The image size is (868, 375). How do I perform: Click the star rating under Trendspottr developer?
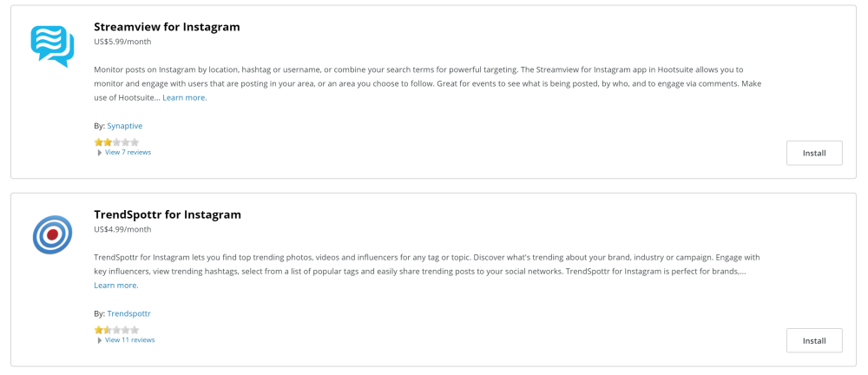click(x=117, y=330)
